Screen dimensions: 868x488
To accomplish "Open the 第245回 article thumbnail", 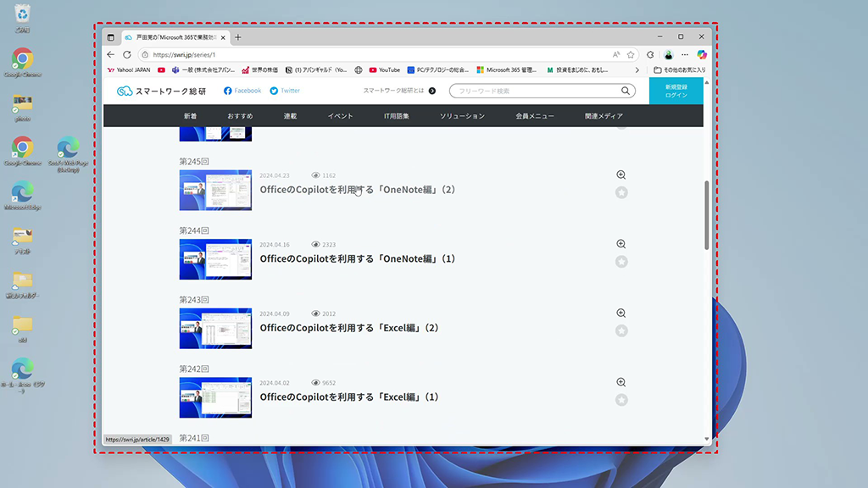I will [215, 191].
